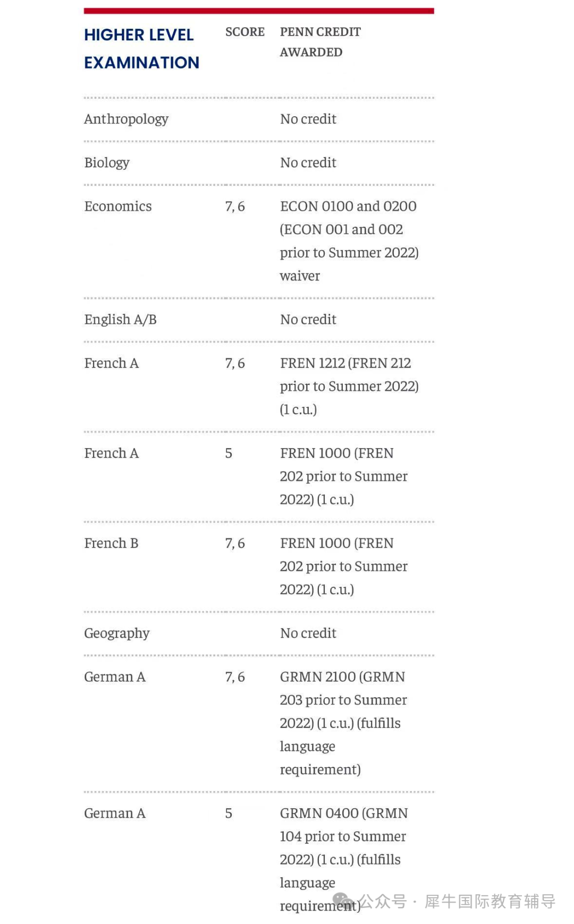Click the Economics score 7, 6
The image size is (574, 924).
pyautogui.click(x=235, y=206)
